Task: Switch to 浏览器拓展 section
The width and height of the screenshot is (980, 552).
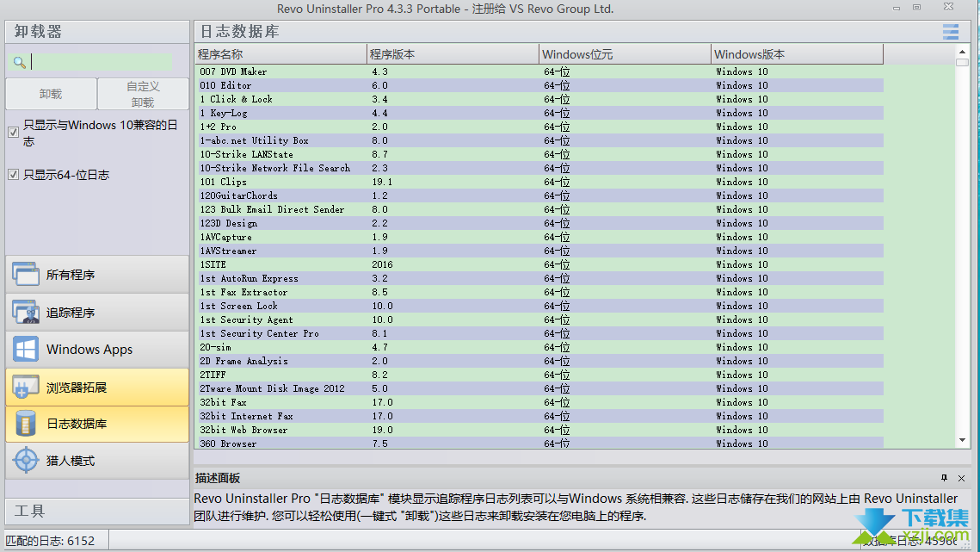Action: [97, 387]
